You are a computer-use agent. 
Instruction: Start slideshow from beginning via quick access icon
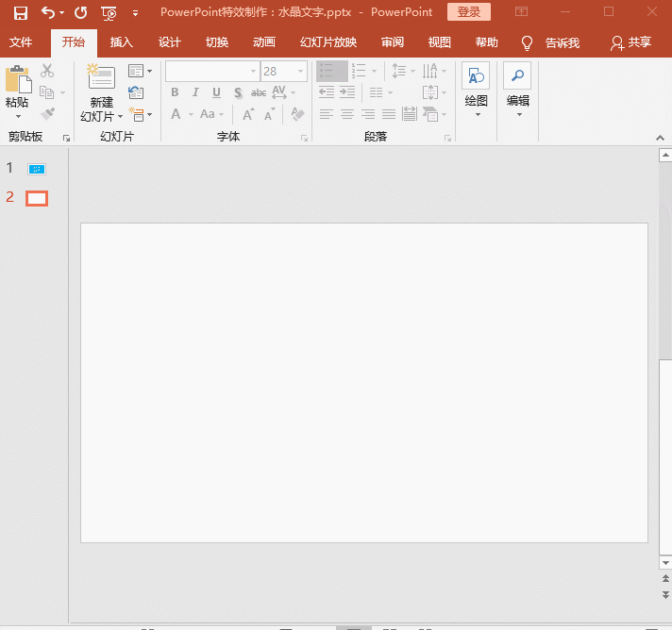[109, 14]
